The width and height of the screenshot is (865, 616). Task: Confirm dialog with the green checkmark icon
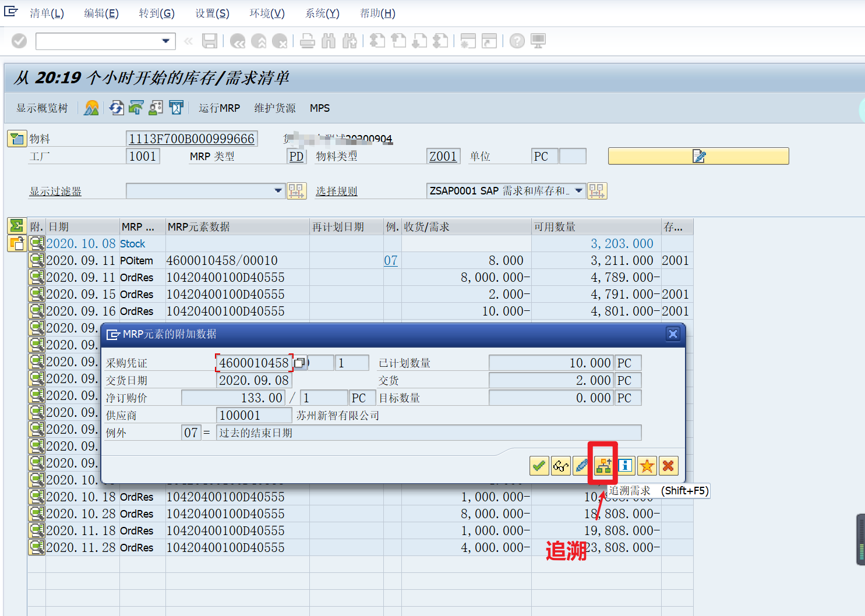(x=539, y=465)
